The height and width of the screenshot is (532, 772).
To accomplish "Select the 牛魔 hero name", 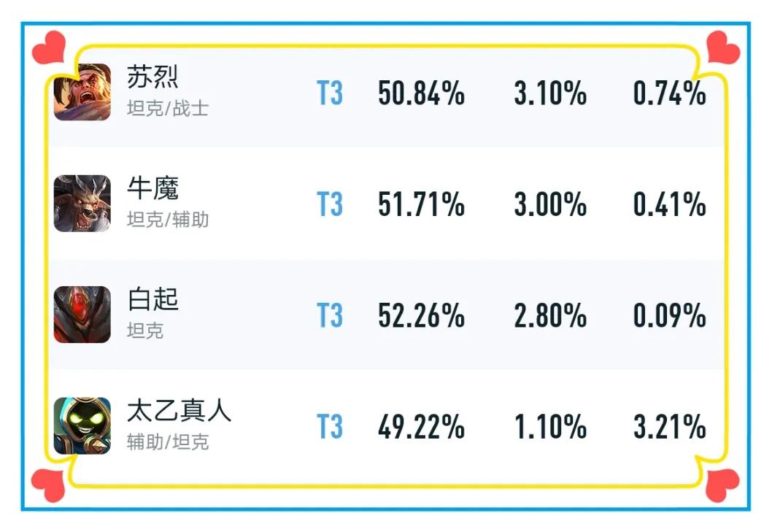I will coord(153,188).
